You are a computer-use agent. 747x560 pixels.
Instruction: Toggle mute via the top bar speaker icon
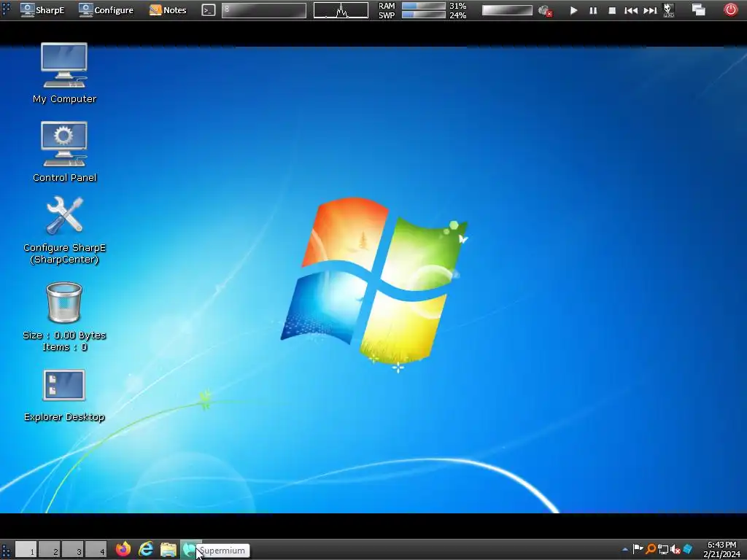[x=544, y=10]
